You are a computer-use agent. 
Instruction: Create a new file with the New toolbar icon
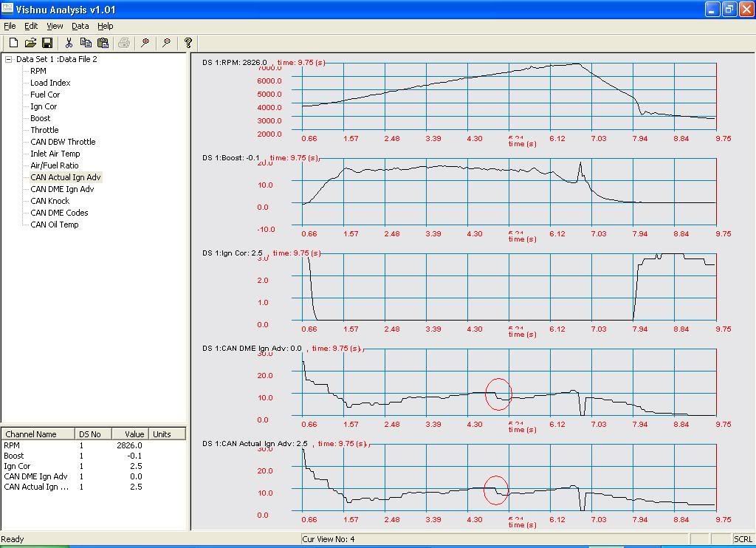(x=13, y=43)
